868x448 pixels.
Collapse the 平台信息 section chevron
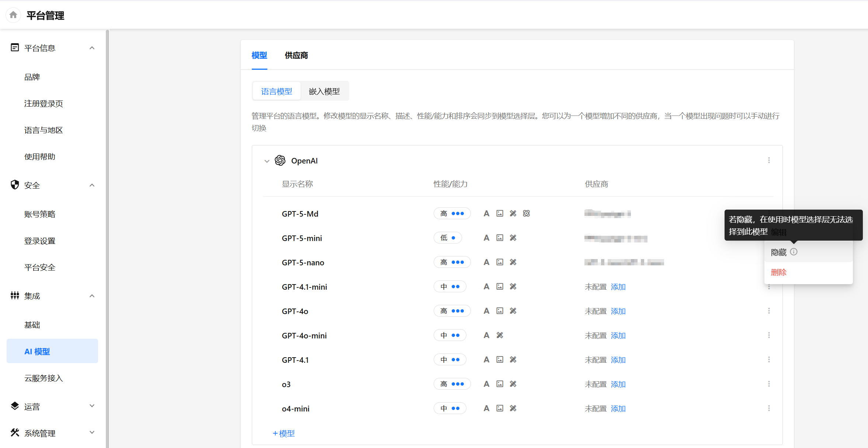point(92,48)
